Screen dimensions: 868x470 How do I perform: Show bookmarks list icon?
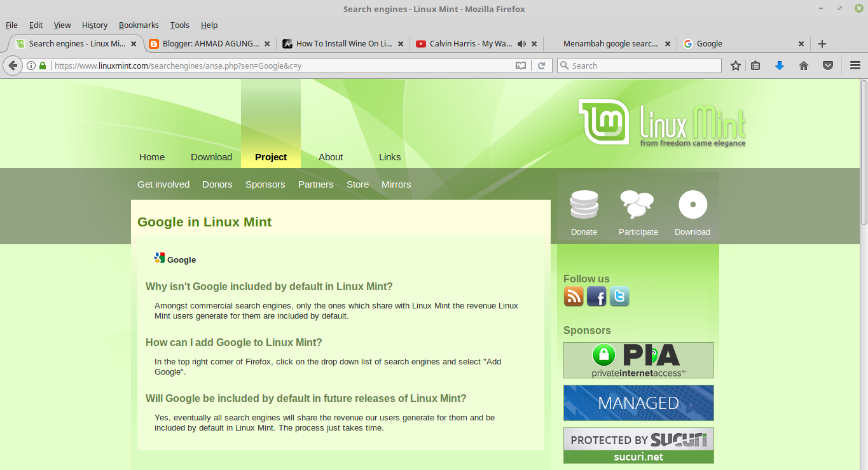tap(755, 66)
